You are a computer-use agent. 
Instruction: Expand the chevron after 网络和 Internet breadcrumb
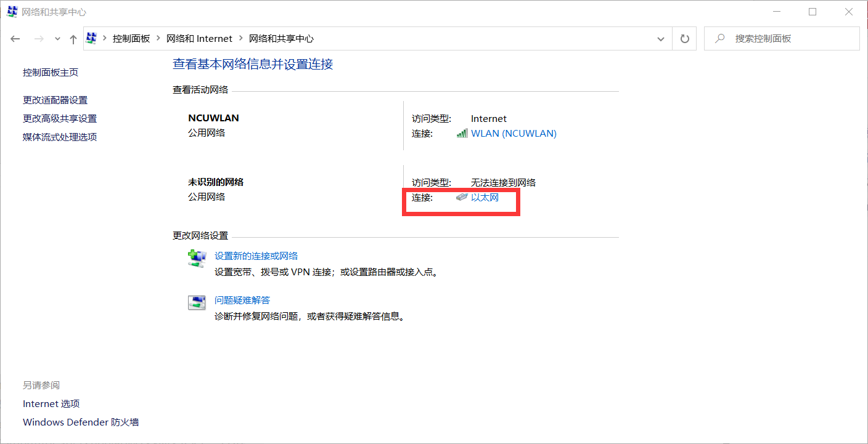pyautogui.click(x=241, y=38)
